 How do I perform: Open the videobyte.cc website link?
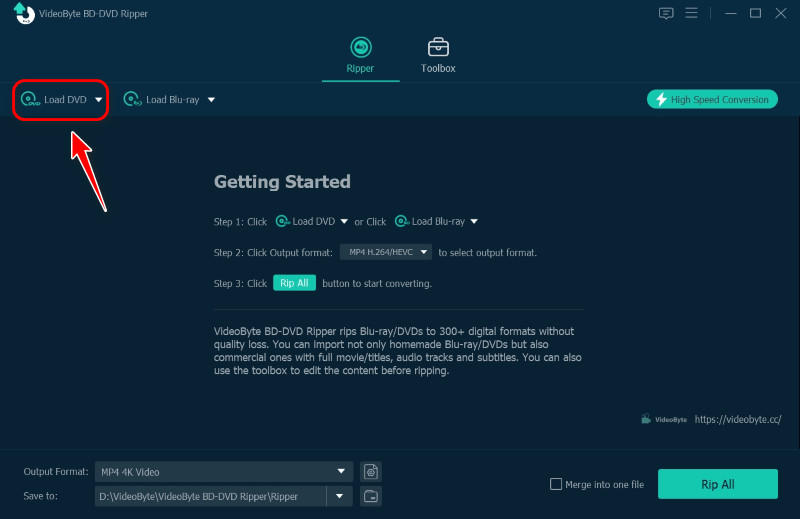[738, 420]
